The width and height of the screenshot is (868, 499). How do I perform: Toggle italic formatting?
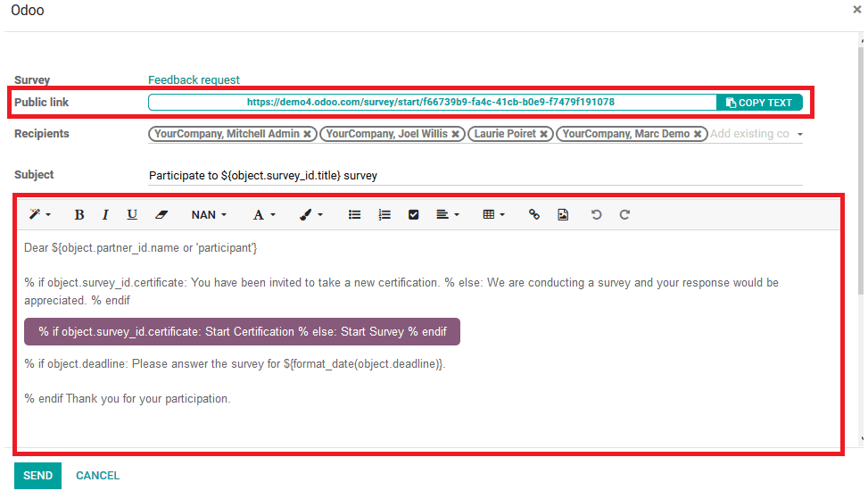(x=105, y=215)
